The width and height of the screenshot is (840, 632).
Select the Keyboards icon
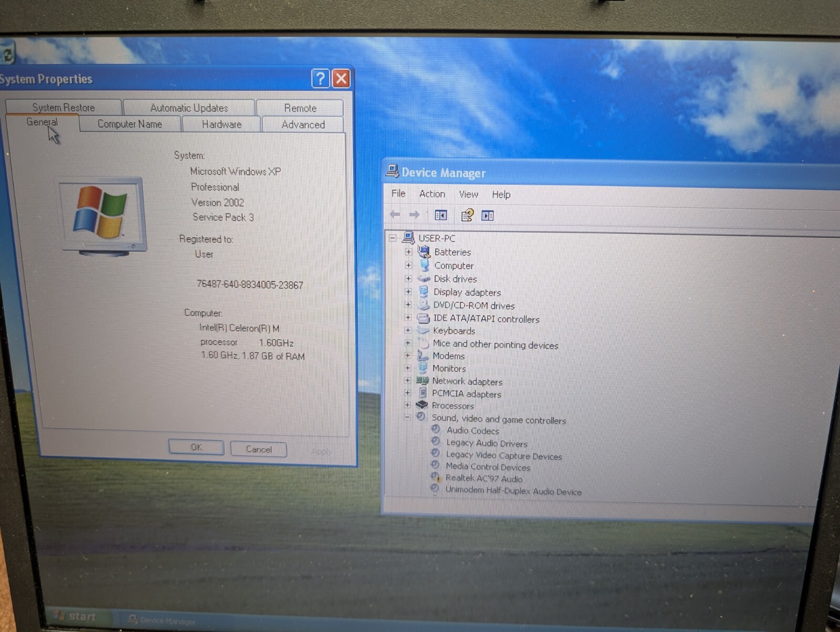pos(423,331)
